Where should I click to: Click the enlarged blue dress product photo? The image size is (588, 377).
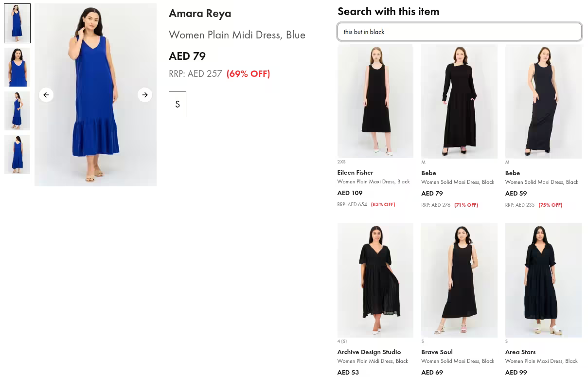coord(95,95)
